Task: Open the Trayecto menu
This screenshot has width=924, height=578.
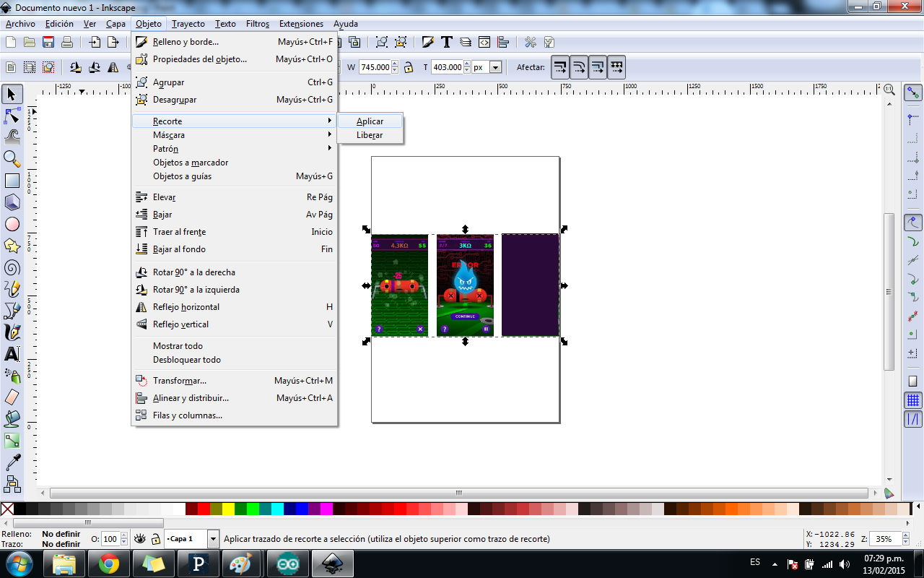Action: 188,24
